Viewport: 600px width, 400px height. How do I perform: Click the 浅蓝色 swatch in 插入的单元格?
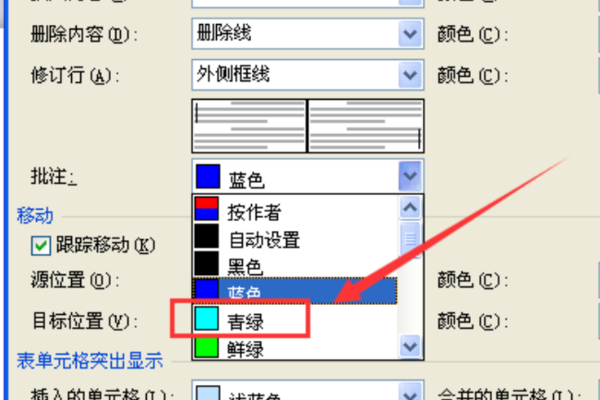pos(208,393)
